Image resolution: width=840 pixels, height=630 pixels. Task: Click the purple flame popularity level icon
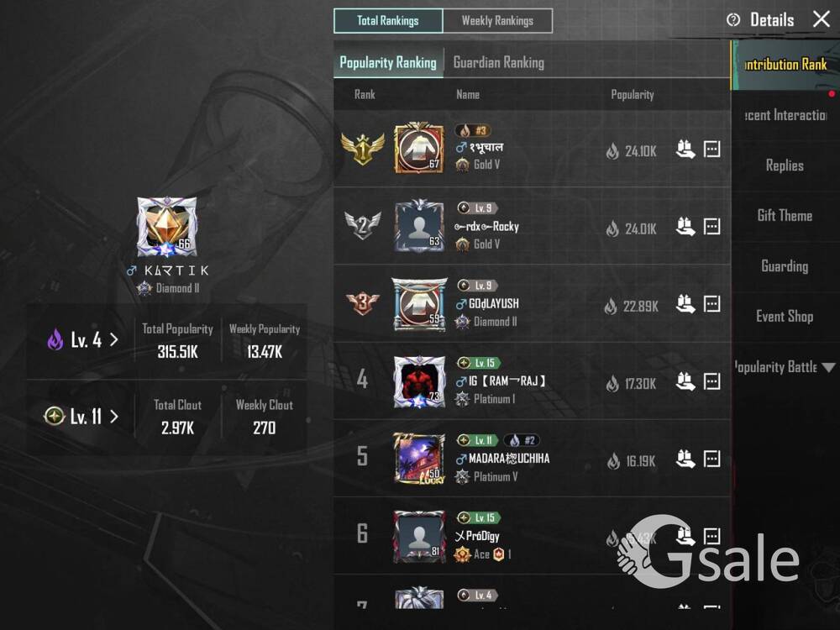pyautogui.click(x=55, y=339)
